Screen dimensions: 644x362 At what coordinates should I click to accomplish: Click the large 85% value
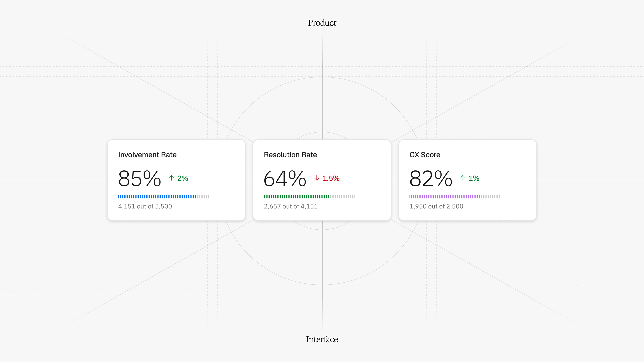tap(139, 178)
